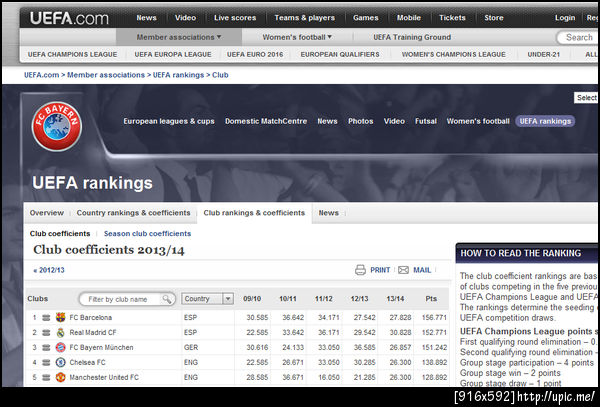The width and height of the screenshot is (600, 407).
Task: Open Live scores in top navigation
Action: tap(235, 18)
